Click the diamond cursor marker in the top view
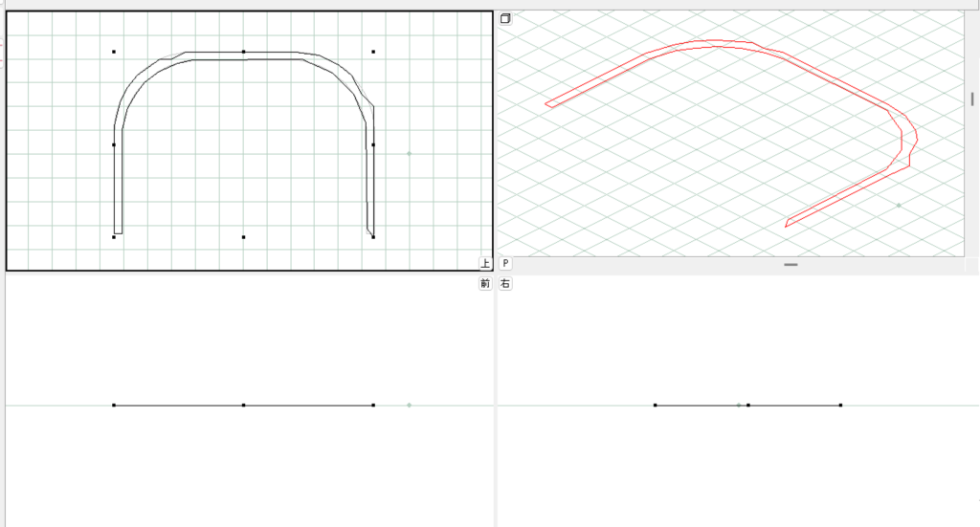 [409, 153]
